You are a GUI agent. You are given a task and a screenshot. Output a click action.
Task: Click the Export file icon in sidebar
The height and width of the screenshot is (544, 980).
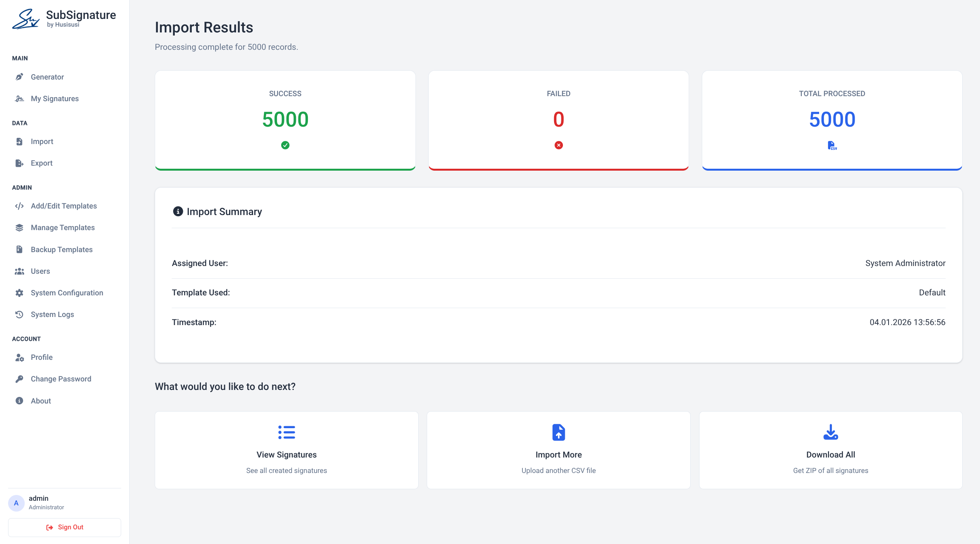pos(19,163)
